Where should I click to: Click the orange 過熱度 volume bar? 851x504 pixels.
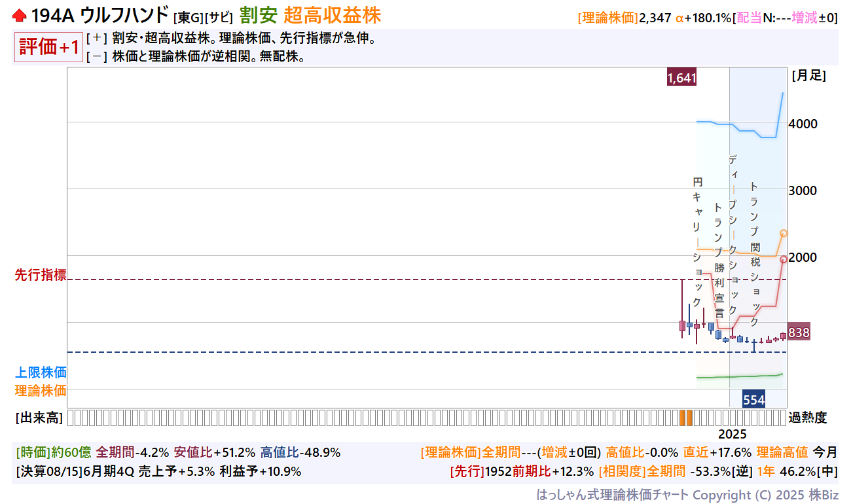pyautogui.click(x=685, y=418)
